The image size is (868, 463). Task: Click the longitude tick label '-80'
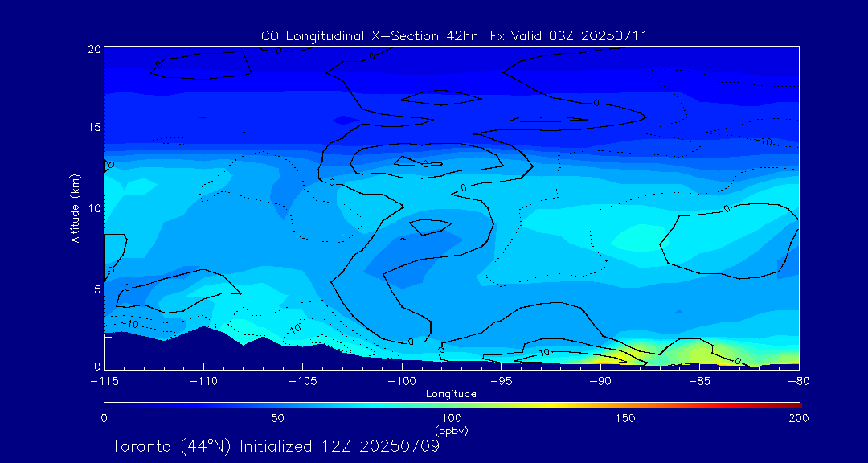(798, 382)
